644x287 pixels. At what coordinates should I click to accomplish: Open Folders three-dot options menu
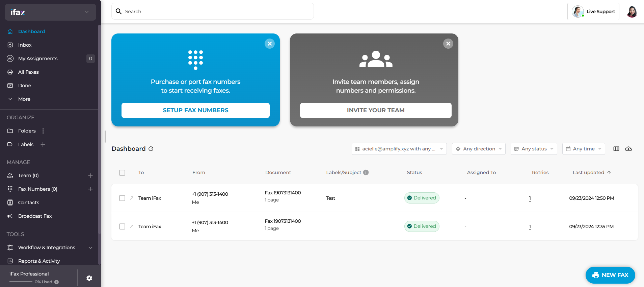(43, 131)
